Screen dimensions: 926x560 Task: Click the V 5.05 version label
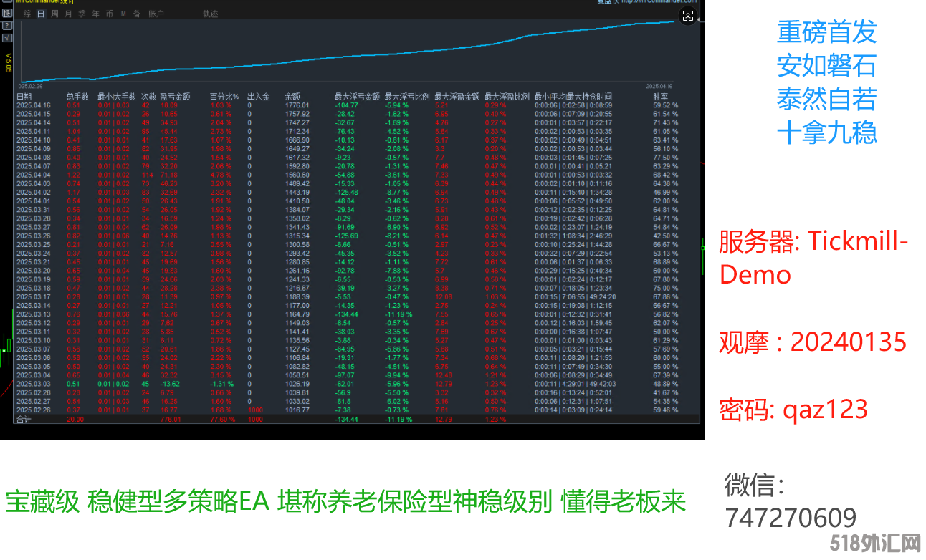[x=9, y=62]
